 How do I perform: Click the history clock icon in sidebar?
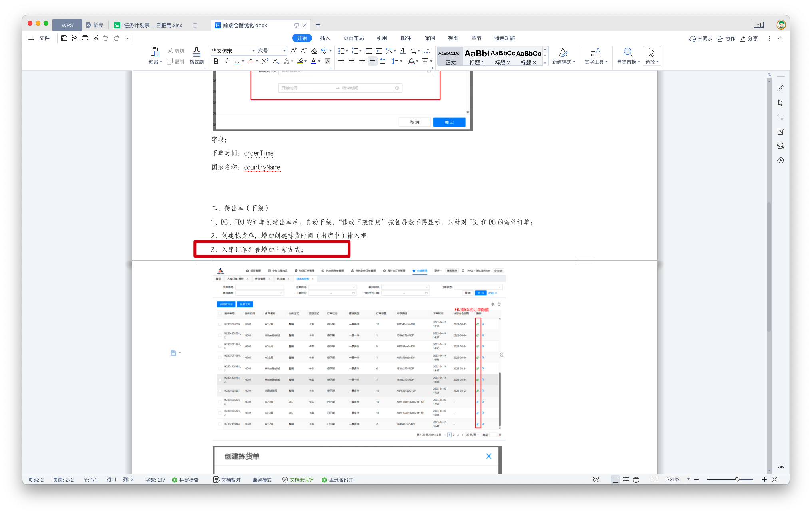point(780,161)
